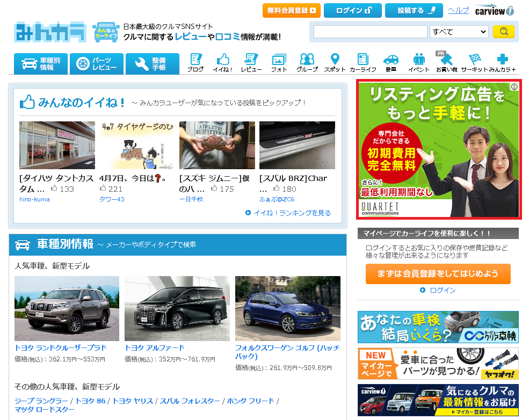Open the サーキット checkered flag icon

click(x=474, y=63)
